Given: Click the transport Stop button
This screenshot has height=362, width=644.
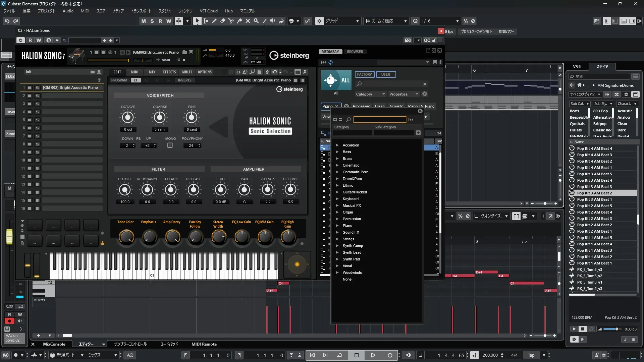Looking at the screenshot, I should click(x=356, y=355).
